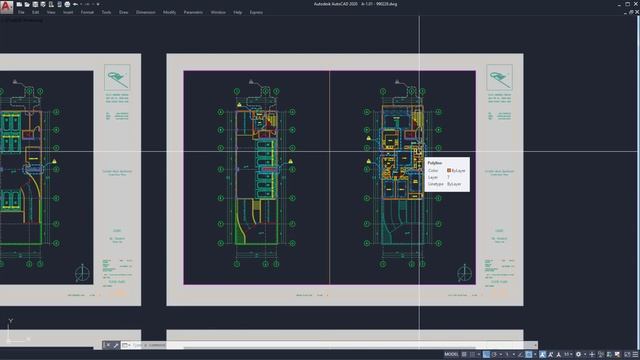Open the Parametric menu

[x=193, y=12]
